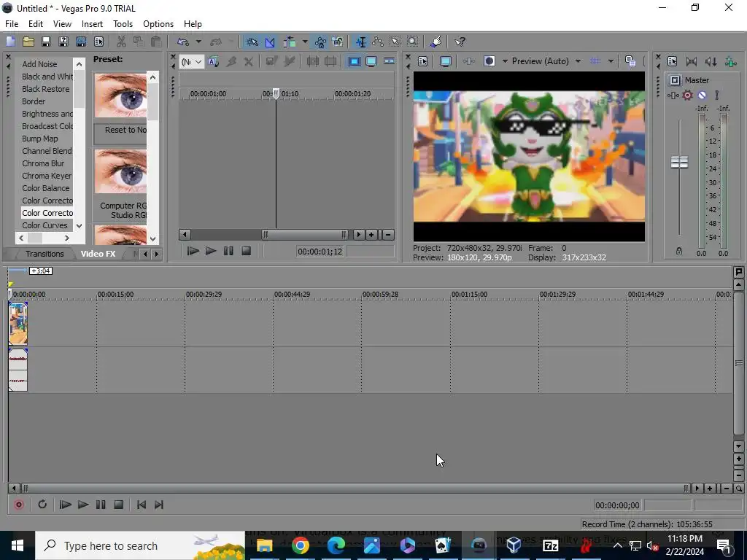
Task: Open split-screen view dropdown arrow in preview
Action: click(x=505, y=61)
